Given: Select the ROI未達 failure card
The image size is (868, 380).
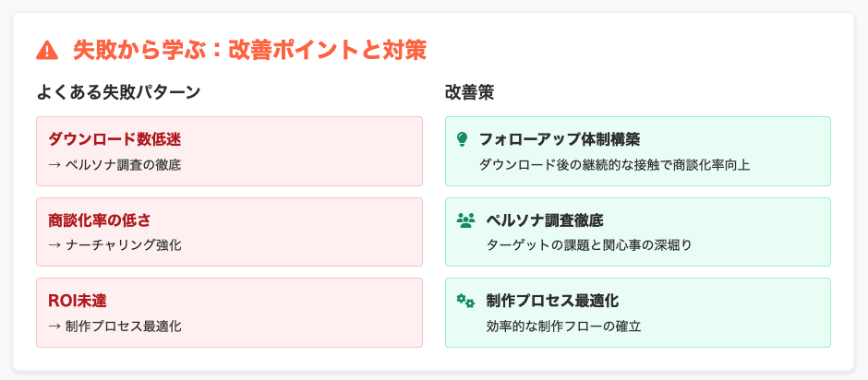Looking at the screenshot, I should [229, 313].
